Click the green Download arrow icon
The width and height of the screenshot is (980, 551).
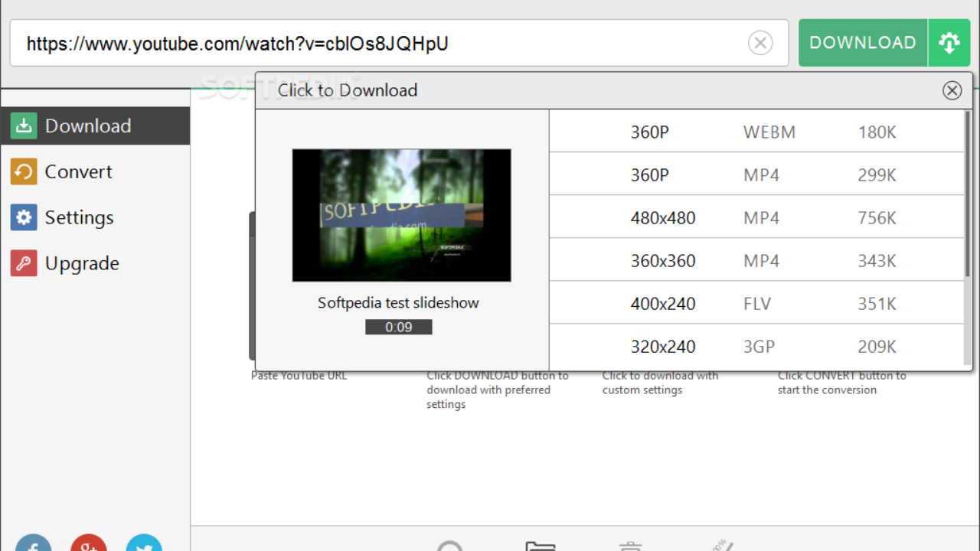[x=24, y=126]
